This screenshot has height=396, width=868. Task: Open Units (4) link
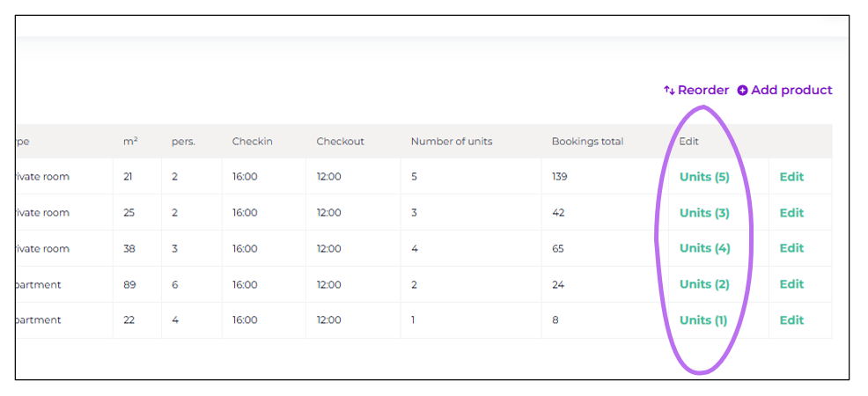pyautogui.click(x=704, y=248)
